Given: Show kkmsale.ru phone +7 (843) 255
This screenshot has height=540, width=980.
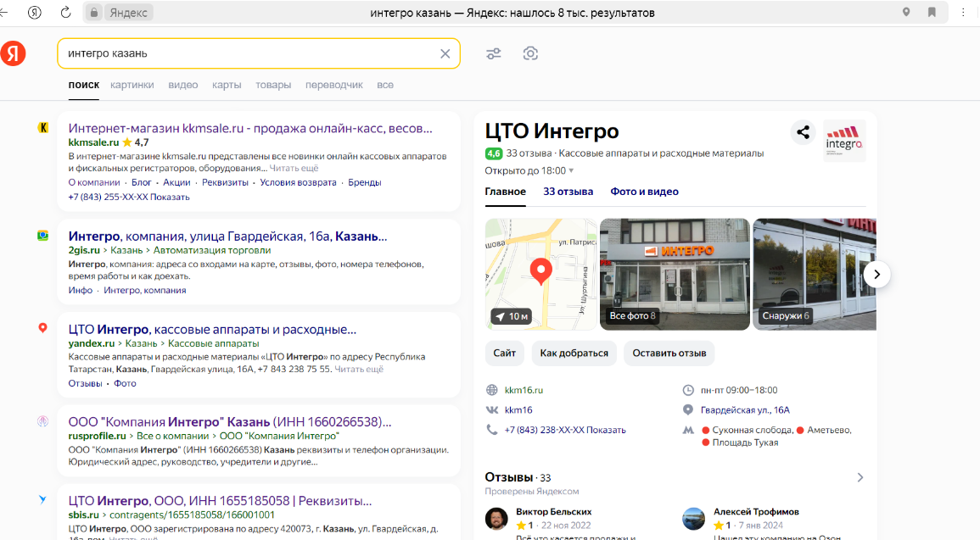Looking at the screenshot, I should (x=129, y=197).
